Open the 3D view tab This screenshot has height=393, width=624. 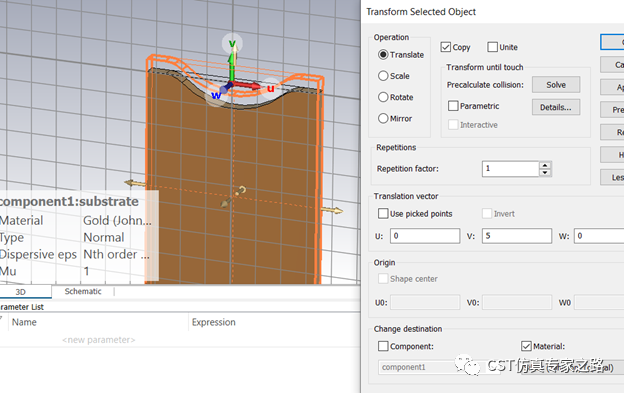coord(21,292)
